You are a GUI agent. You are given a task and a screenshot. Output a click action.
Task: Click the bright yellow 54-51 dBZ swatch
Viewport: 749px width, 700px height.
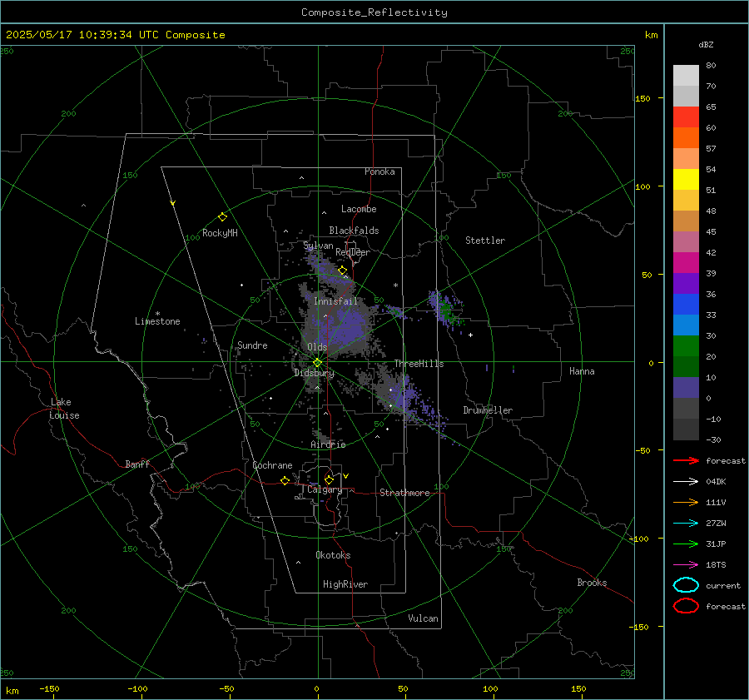tap(686, 180)
